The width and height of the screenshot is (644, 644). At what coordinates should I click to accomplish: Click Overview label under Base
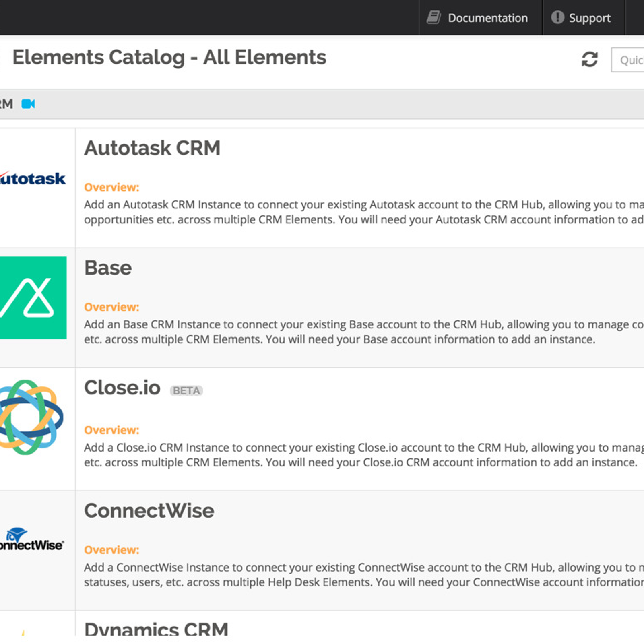111,307
